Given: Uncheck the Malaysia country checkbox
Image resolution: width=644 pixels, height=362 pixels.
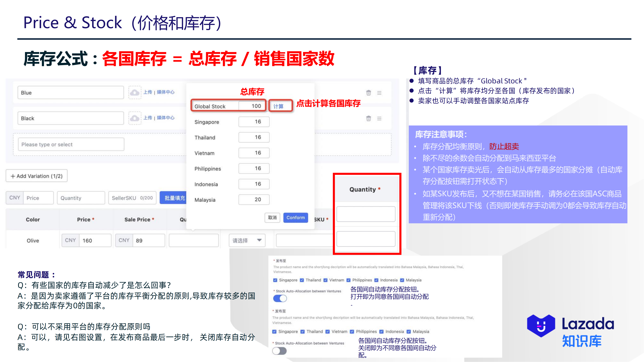Looking at the screenshot, I should 402,280.
